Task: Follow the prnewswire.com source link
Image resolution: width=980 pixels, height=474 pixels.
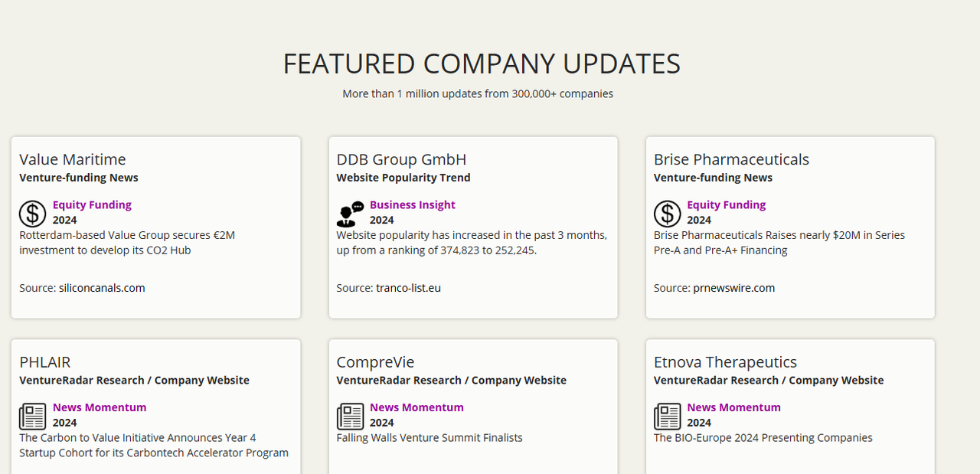Action: 734,288
